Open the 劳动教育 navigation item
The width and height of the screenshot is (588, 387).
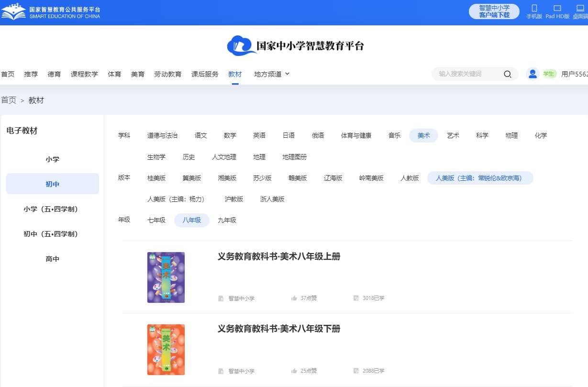[168, 74]
